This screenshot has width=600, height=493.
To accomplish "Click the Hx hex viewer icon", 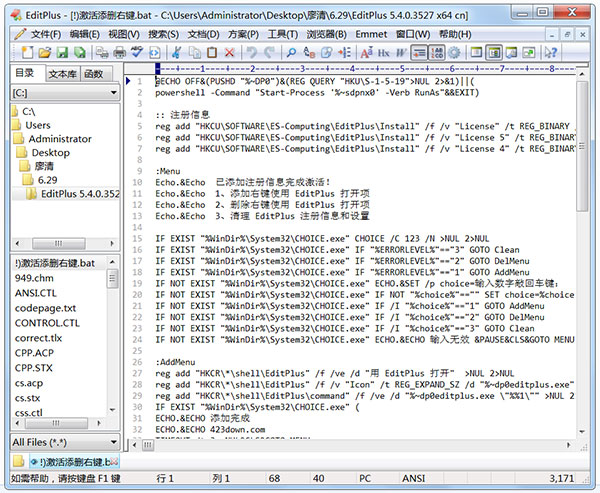I will [x=383, y=52].
